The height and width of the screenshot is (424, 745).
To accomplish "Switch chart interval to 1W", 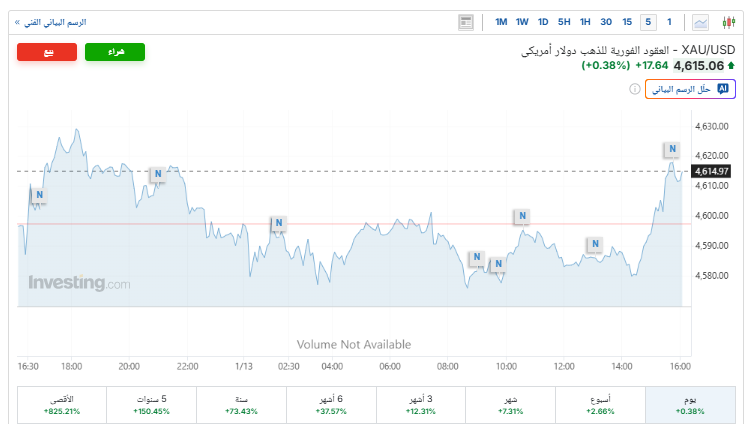I will (522, 21).
